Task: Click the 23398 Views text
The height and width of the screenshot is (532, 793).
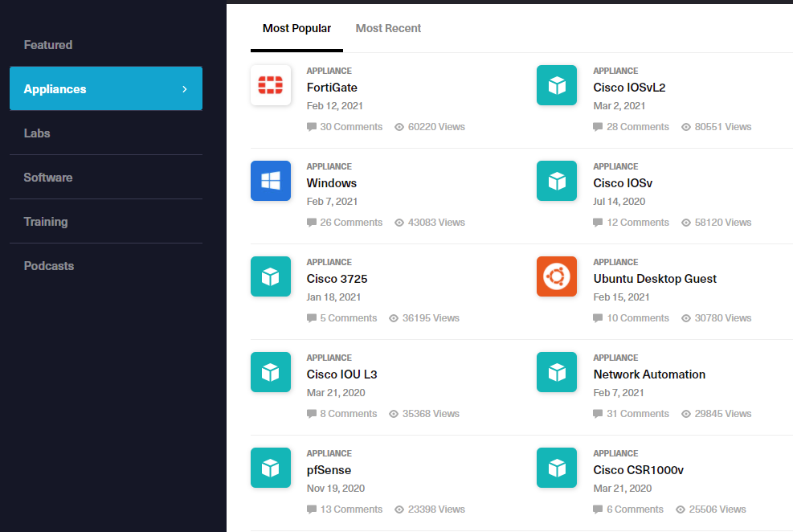Action: (x=436, y=509)
